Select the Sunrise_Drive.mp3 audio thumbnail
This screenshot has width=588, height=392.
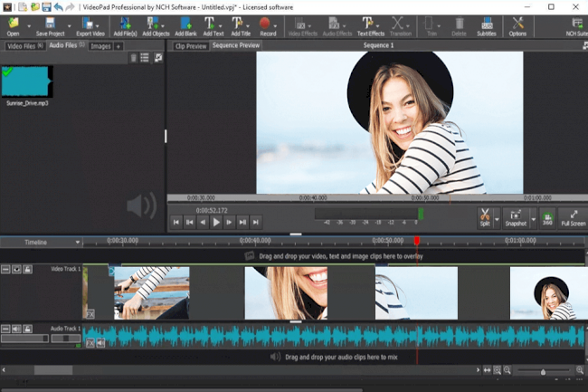tap(27, 83)
